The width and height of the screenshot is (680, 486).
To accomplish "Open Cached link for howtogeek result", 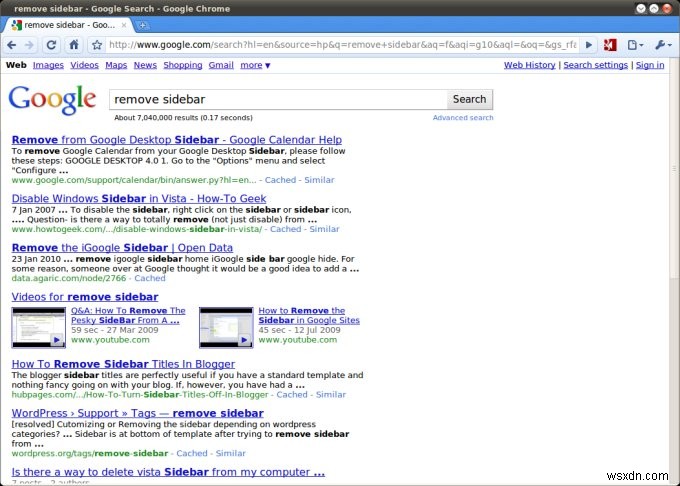I will pyautogui.click(x=285, y=229).
